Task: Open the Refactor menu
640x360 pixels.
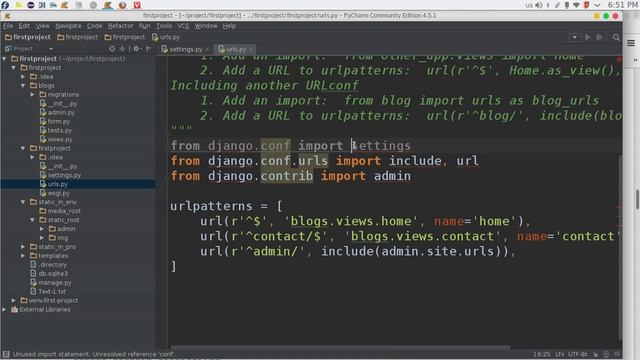Action: click(x=120, y=26)
